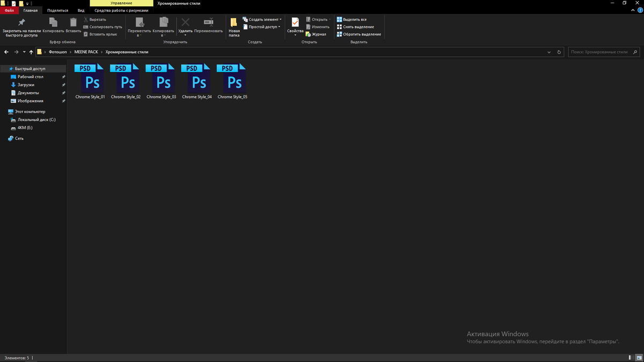Screen dimensions: 644x362
Task: Click the Переименовать rename icon
Action: pos(209,22)
